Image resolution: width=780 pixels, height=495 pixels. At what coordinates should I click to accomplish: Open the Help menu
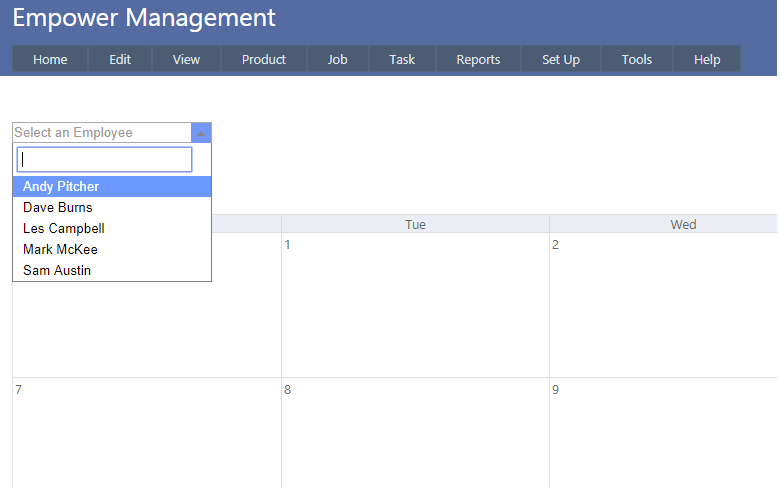707,60
